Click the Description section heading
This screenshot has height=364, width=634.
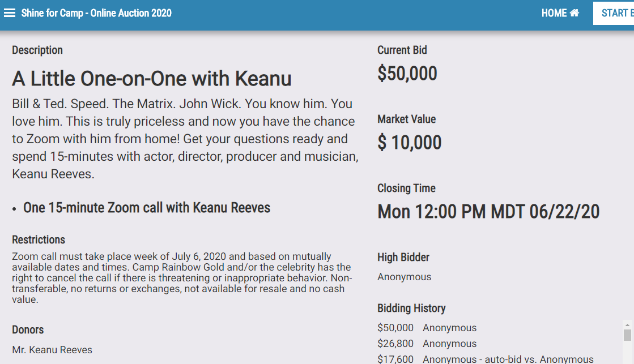(x=37, y=50)
